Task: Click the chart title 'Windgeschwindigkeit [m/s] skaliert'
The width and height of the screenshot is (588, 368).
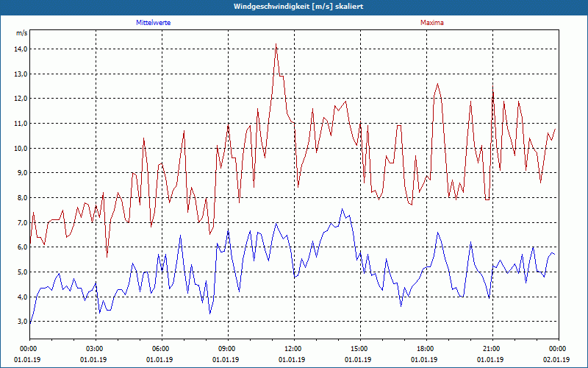Action: (x=298, y=7)
